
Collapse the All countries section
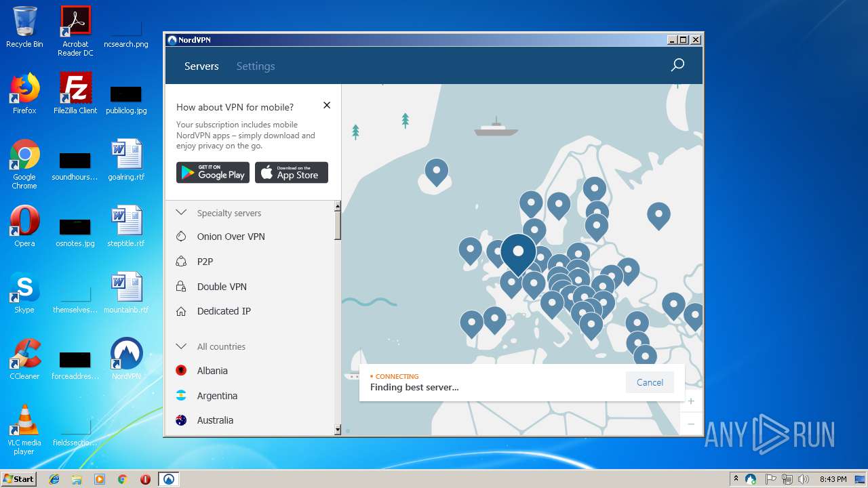181,346
